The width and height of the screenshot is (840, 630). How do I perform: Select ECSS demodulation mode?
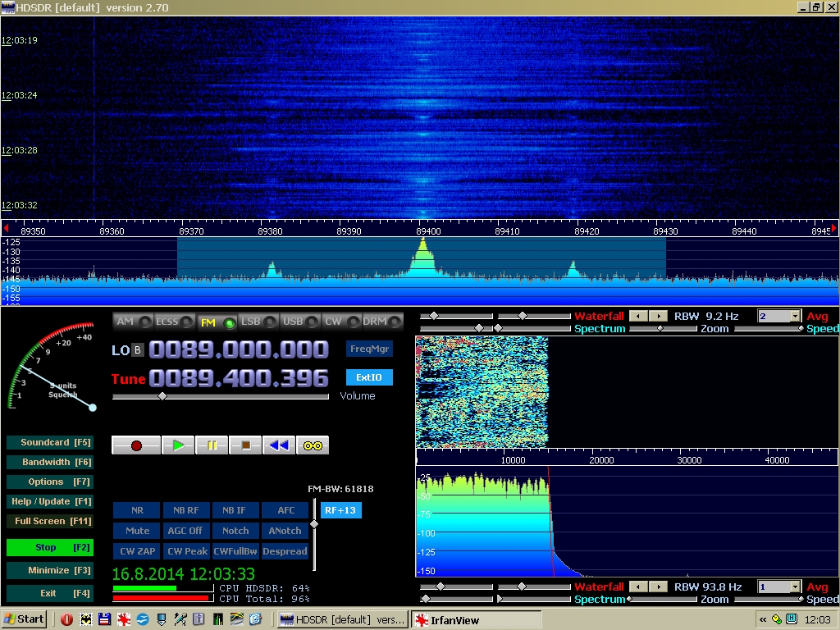(x=174, y=322)
